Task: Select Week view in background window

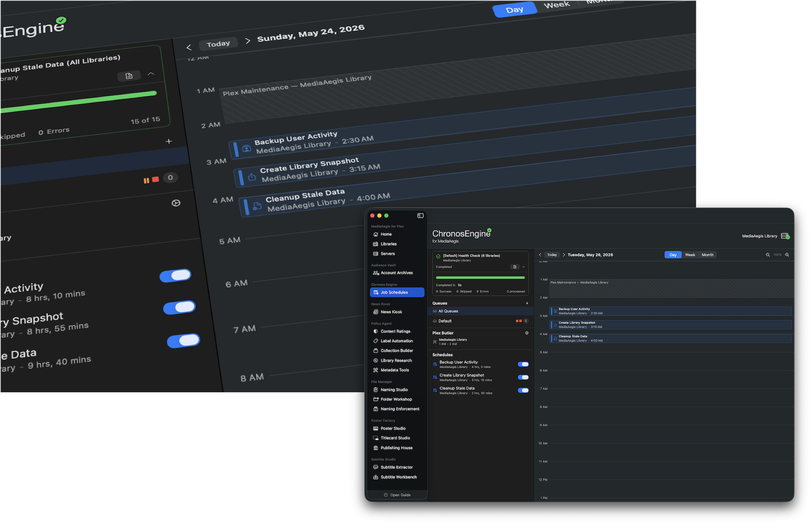Action: coord(557,5)
